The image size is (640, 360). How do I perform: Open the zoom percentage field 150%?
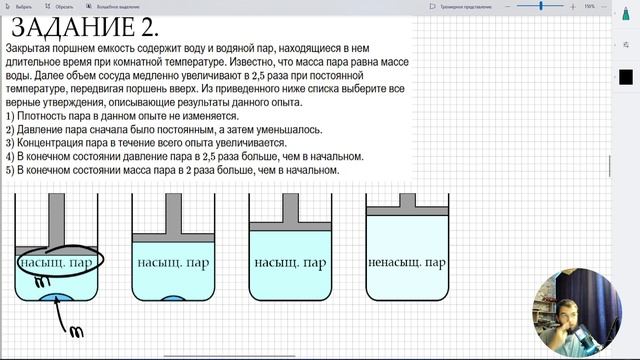[589, 7]
